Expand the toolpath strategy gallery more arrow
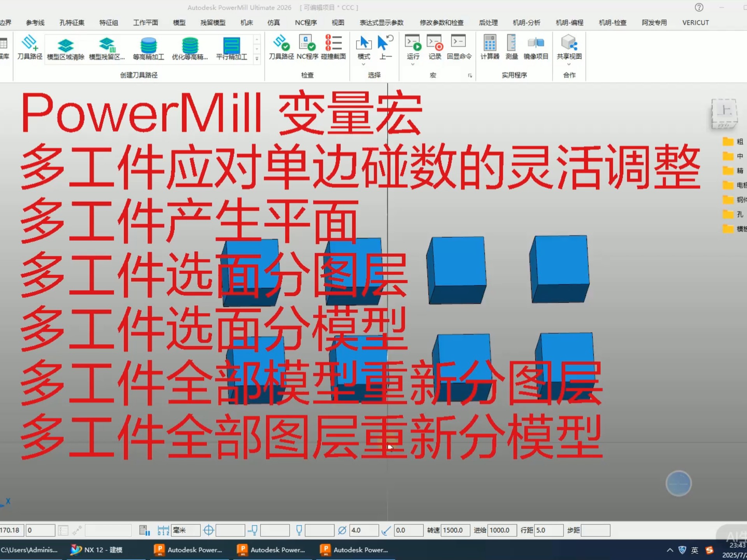The image size is (747, 560). coord(257,59)
